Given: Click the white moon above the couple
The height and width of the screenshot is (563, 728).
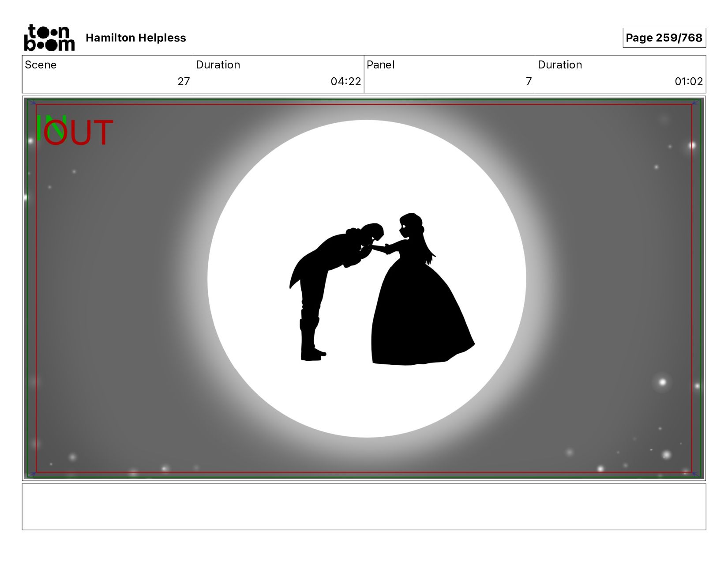Looking at the screenshot, I should click(366, 168).
